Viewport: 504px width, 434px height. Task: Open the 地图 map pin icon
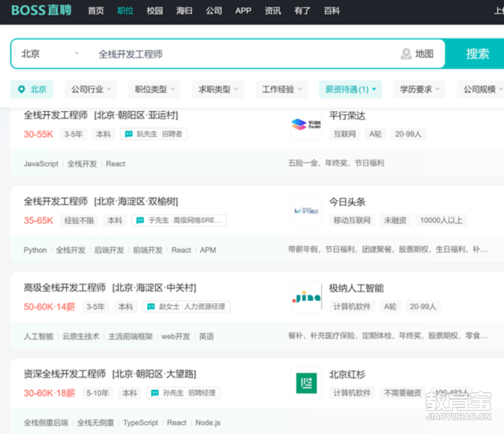(406, 54)
